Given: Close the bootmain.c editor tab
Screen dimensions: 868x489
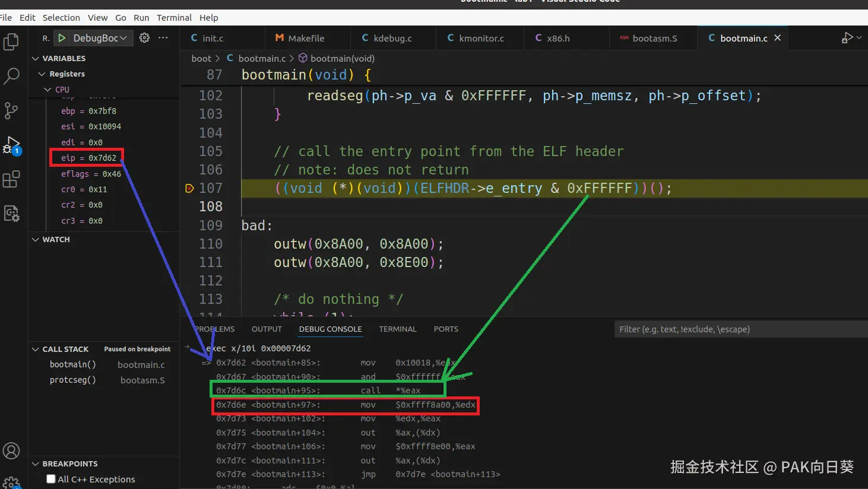Looking at the screenshot, I should click(x=777, y=38).
